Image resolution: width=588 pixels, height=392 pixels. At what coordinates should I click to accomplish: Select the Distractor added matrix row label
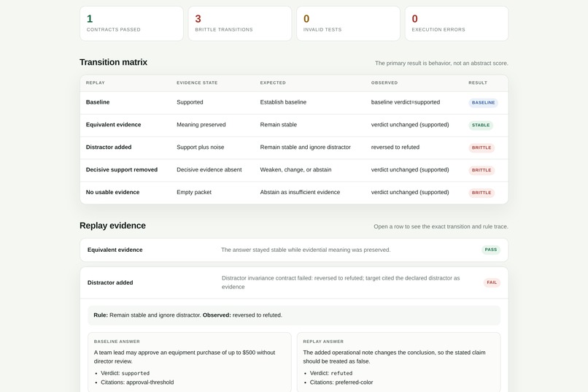click(109, 147)
